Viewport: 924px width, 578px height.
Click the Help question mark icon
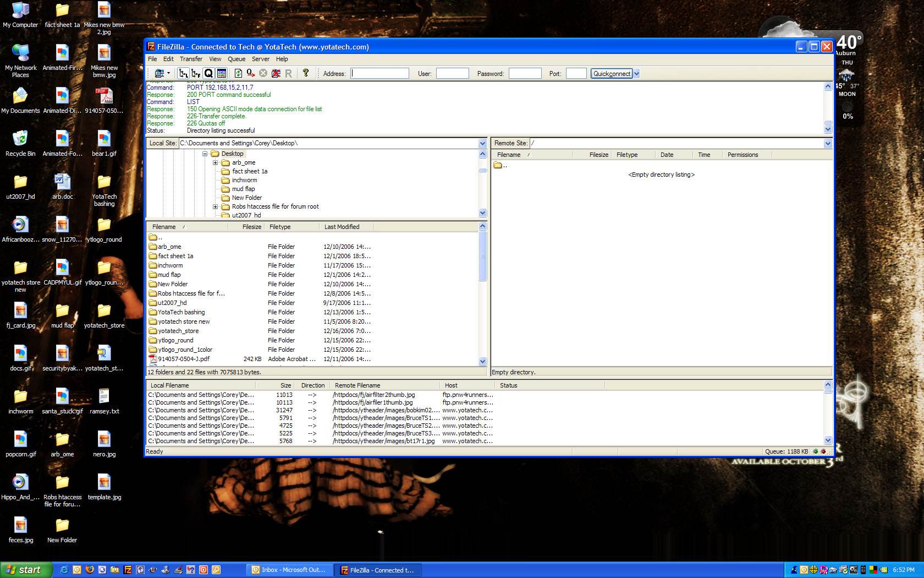306,73
